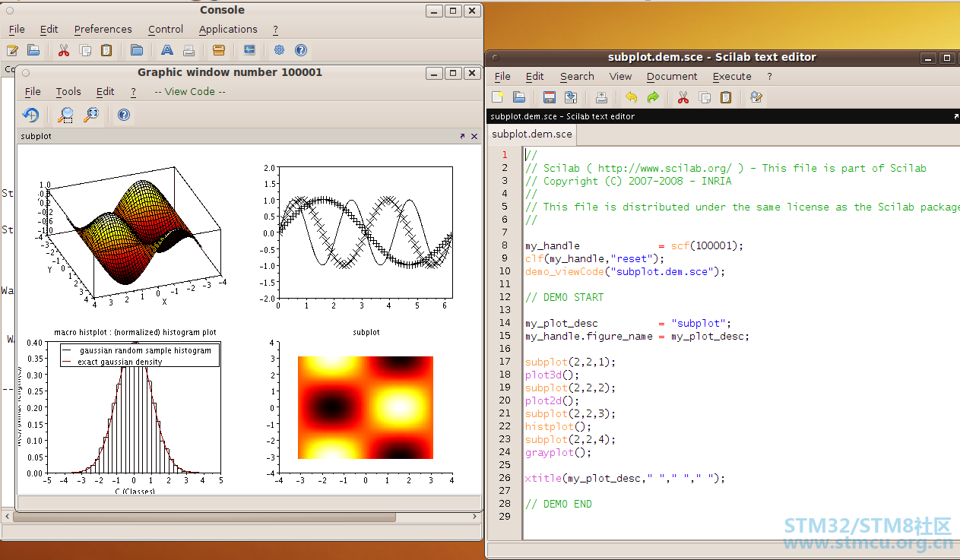
Task: Open the text editor ? menu
Action: (769, 76)
